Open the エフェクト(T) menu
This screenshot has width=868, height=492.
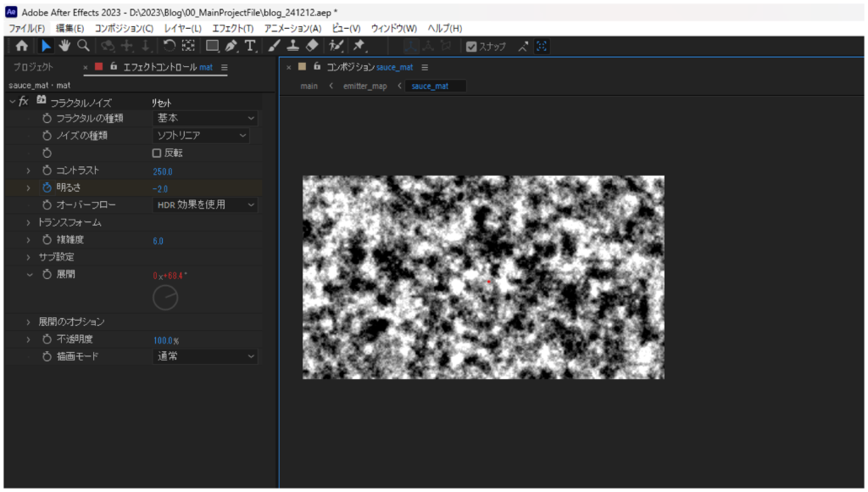[x=232, y=28]
